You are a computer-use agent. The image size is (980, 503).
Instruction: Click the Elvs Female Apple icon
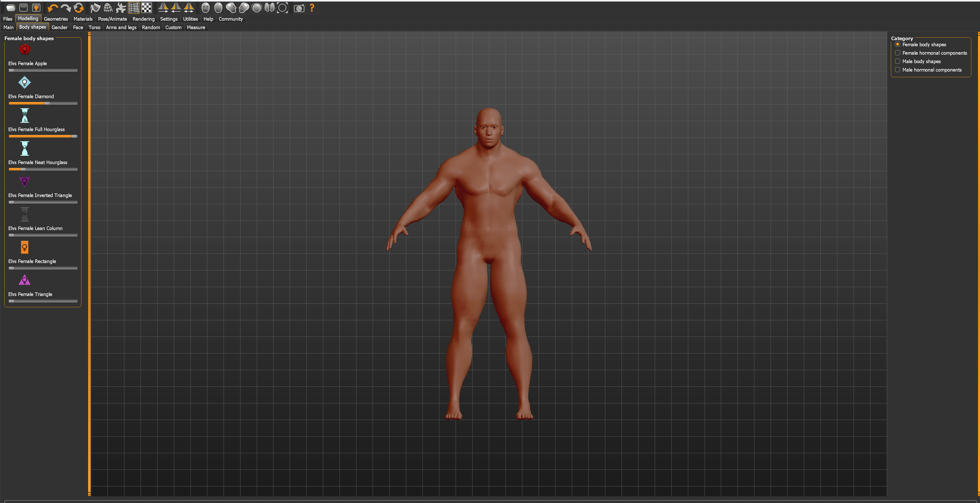25,49
